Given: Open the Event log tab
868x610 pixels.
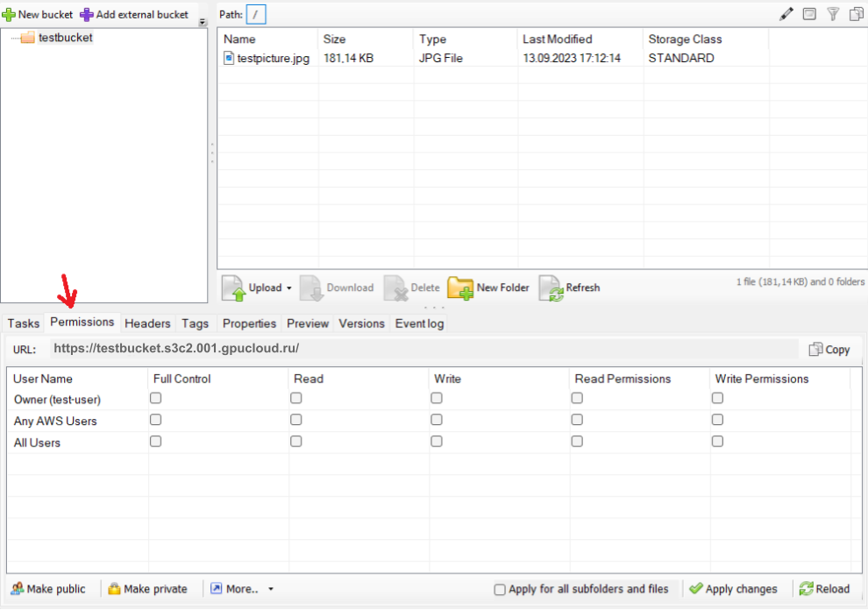Looking at the screenshot, I should [419, 323].
